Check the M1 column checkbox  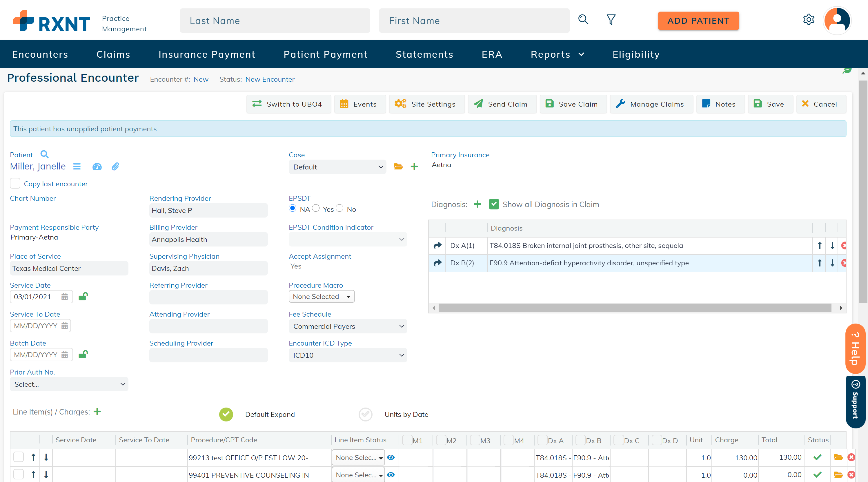[407, 440]
